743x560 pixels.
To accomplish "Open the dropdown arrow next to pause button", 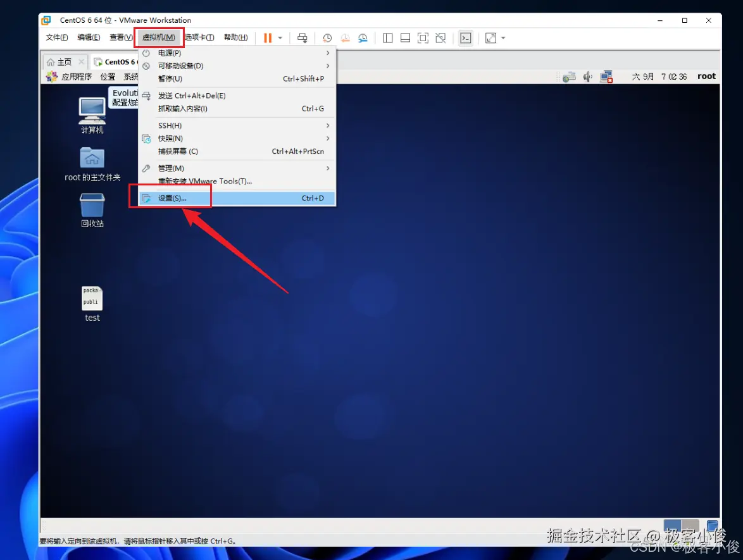I will coord(280,38).
